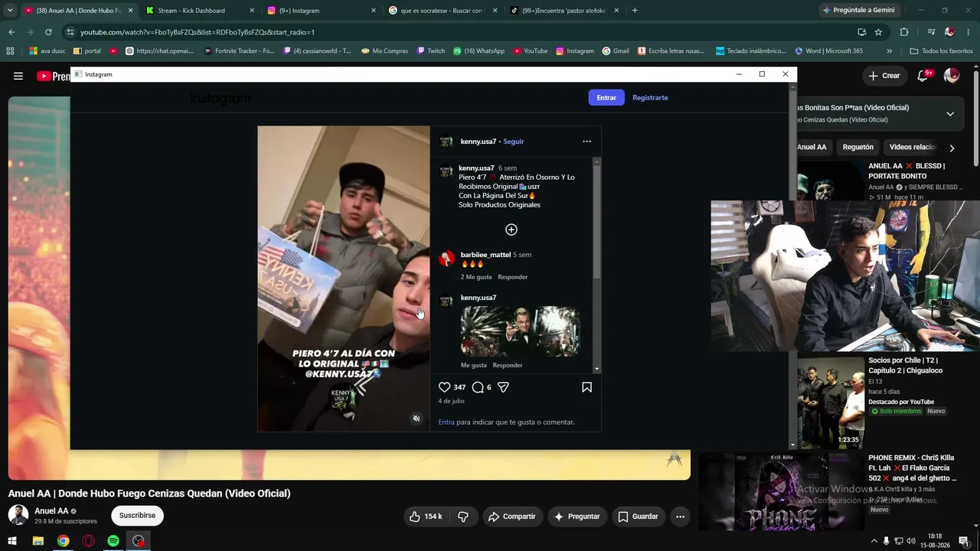Go back to the previous page in Chrome
Viewport: 980px width, 551px height.
[x=11, y=32]
